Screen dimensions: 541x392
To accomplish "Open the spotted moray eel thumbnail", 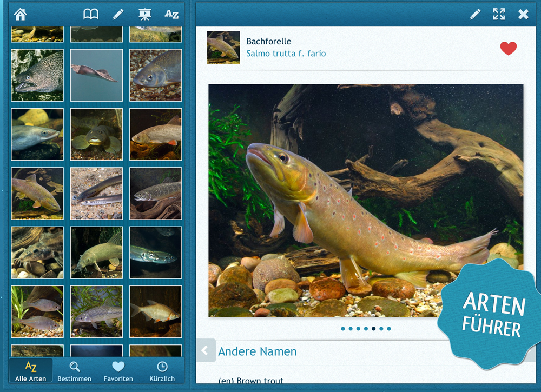I will 37,75.
